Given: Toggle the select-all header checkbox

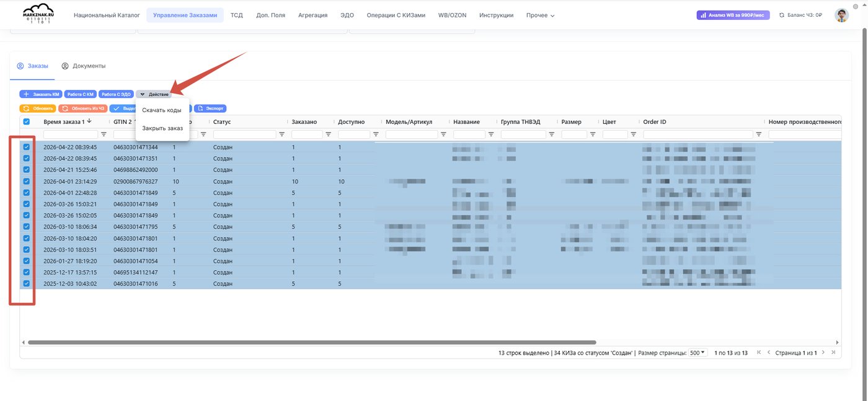Looking at the screenshot, I should point(26,122).
